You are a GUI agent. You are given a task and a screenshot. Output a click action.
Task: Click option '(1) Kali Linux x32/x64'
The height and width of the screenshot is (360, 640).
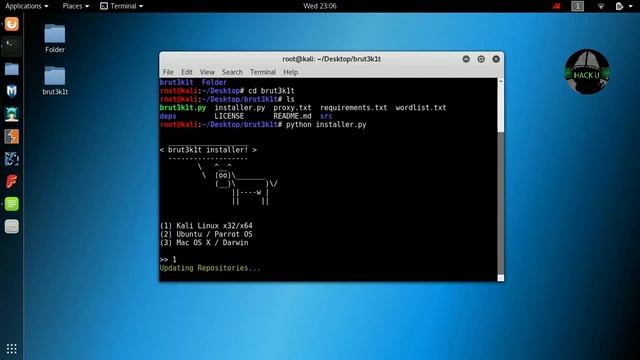(206, 226)
